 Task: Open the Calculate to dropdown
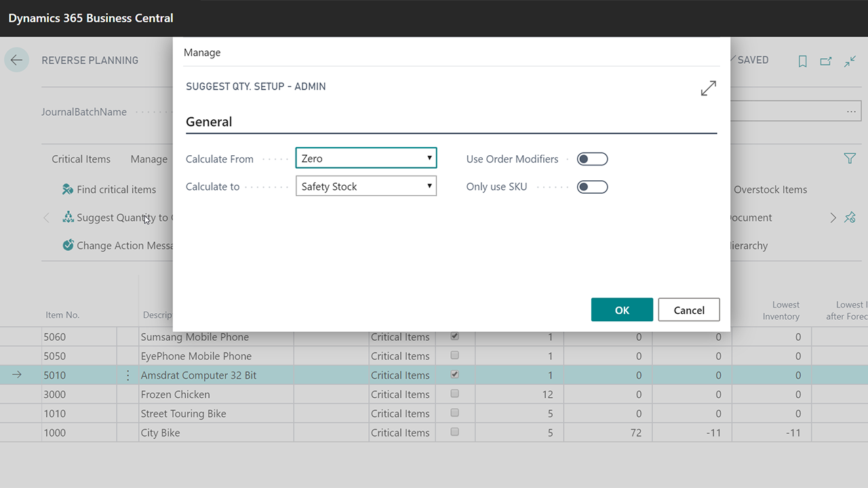click(366, 186)
